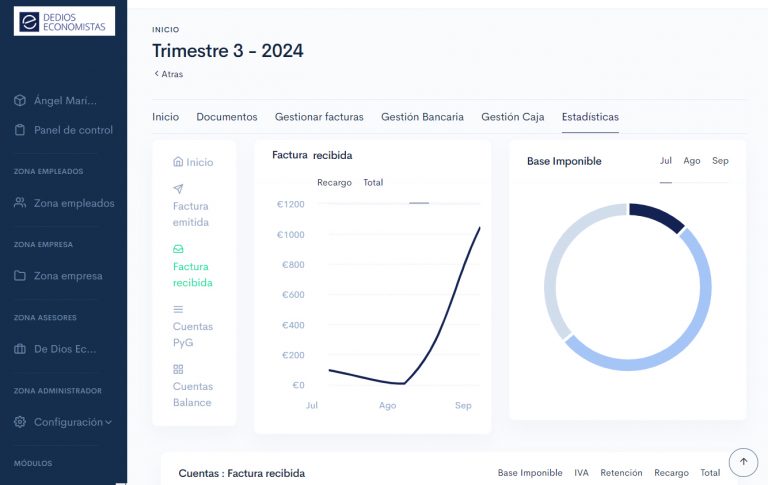
Task: Open the Inicio tab
Action: coord(166,117)
